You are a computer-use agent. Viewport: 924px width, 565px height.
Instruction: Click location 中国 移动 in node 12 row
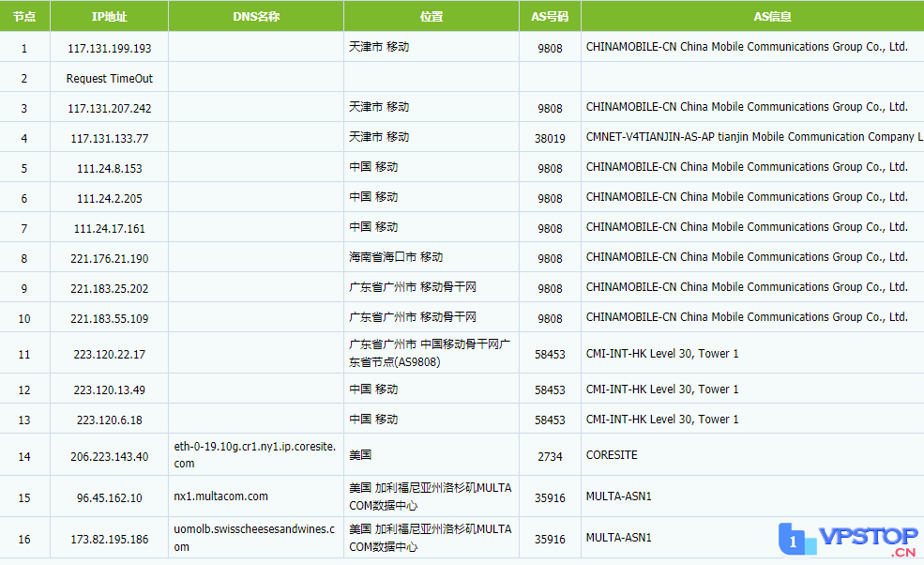pyautogui.click(x=373, y=389)
